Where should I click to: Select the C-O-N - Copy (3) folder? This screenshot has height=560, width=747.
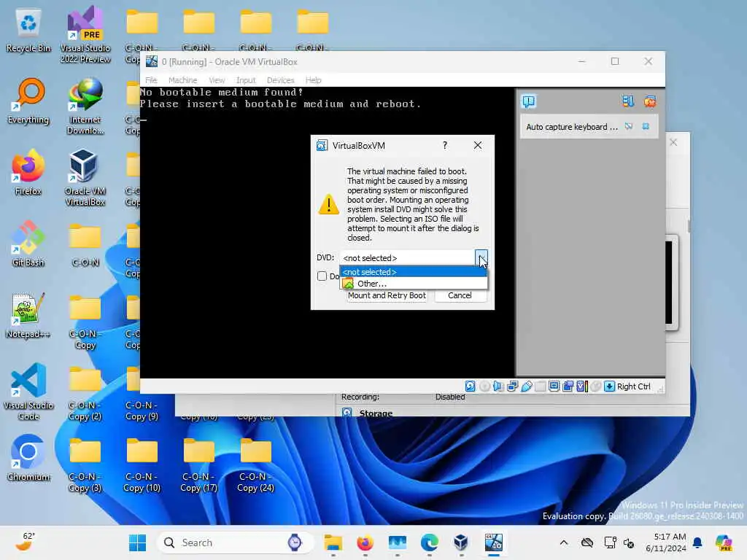coord(85,464)
